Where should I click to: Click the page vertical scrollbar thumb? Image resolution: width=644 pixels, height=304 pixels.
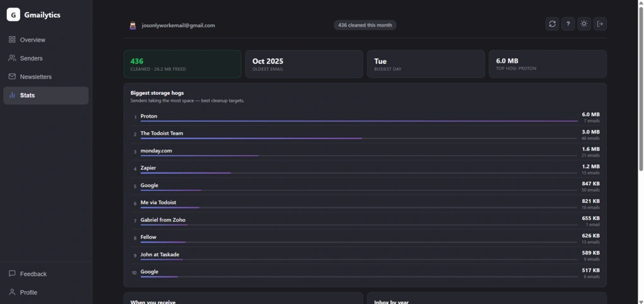[x=641, y=88]
